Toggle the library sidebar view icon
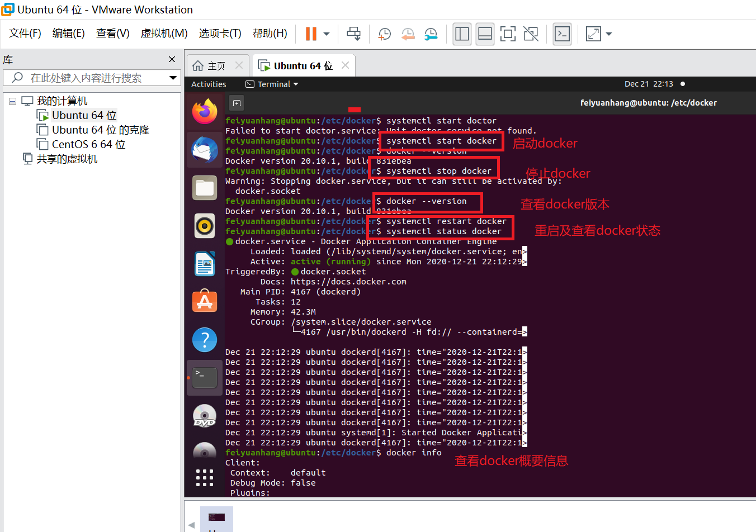 click(x=462, y=34)
